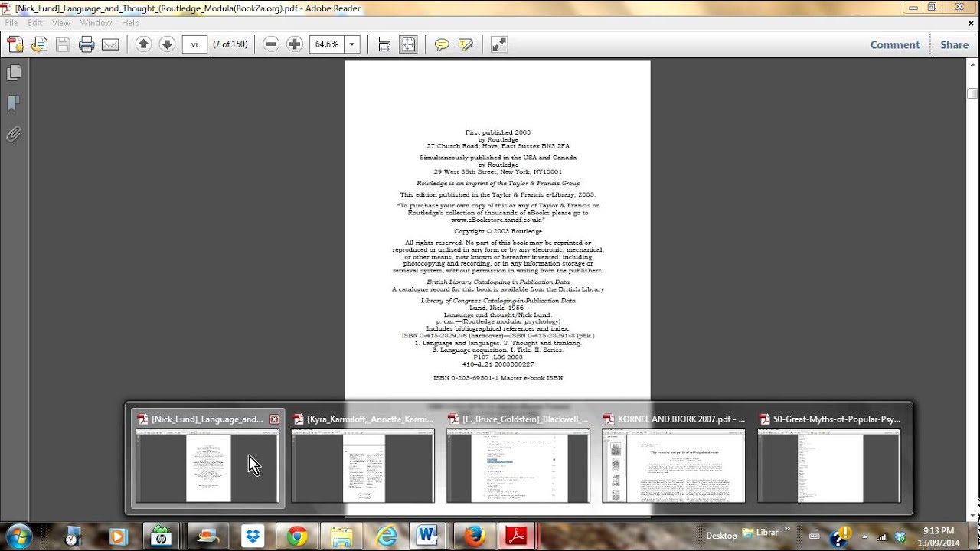This screenshot has height=551, width=980.
Task: Open Internet Explorer from the taskbar
Action: [385, 536]
